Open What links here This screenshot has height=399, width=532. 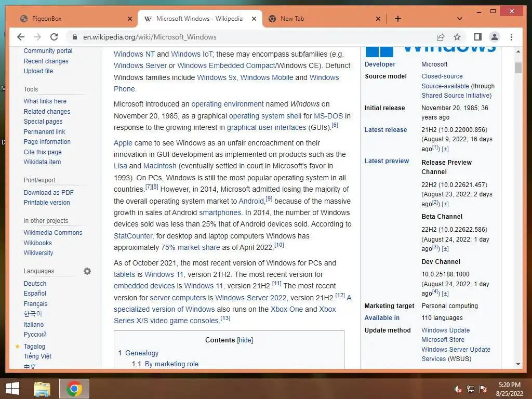(45, 101)
